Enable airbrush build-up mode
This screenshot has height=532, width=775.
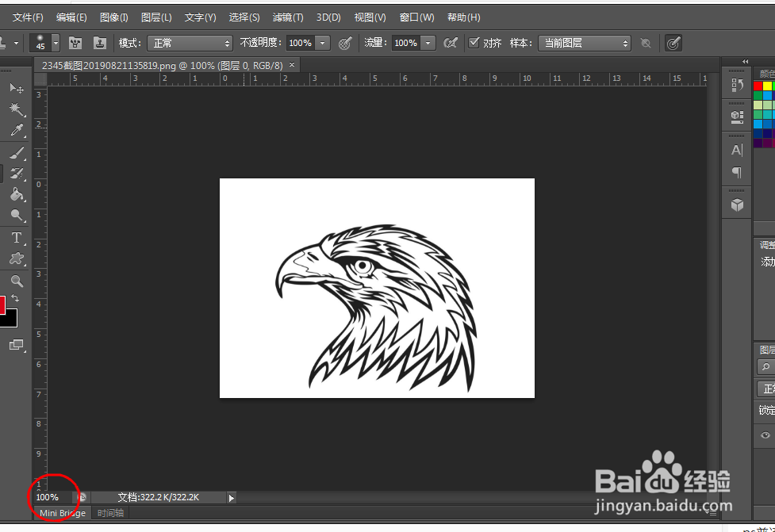tap(451, 43)
